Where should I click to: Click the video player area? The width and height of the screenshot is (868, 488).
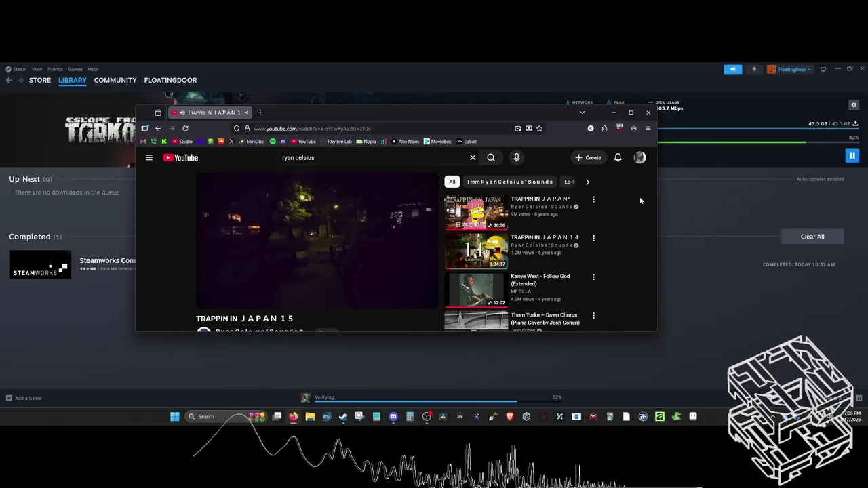click(x=317, y=241)
